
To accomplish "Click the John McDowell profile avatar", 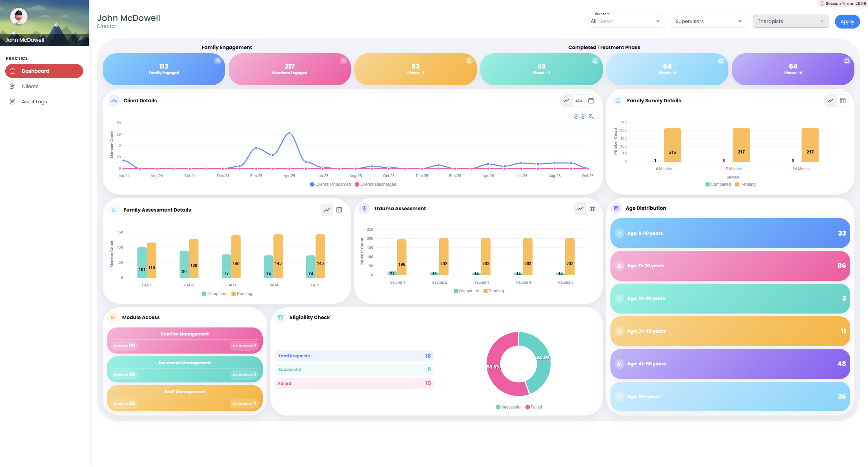I will tap(19, 17).
